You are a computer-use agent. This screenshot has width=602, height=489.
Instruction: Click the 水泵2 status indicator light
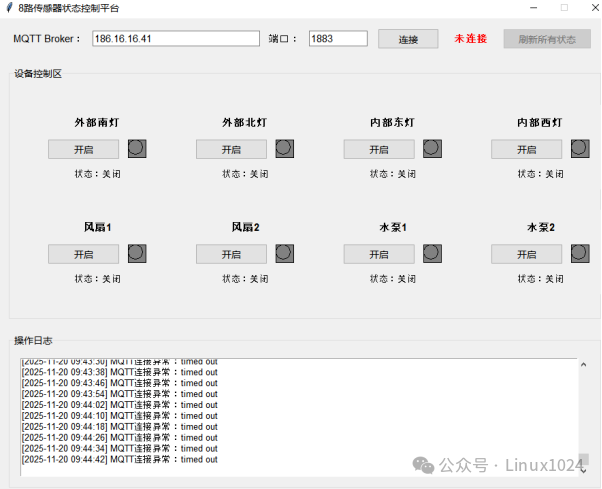[x=580, y=254]
